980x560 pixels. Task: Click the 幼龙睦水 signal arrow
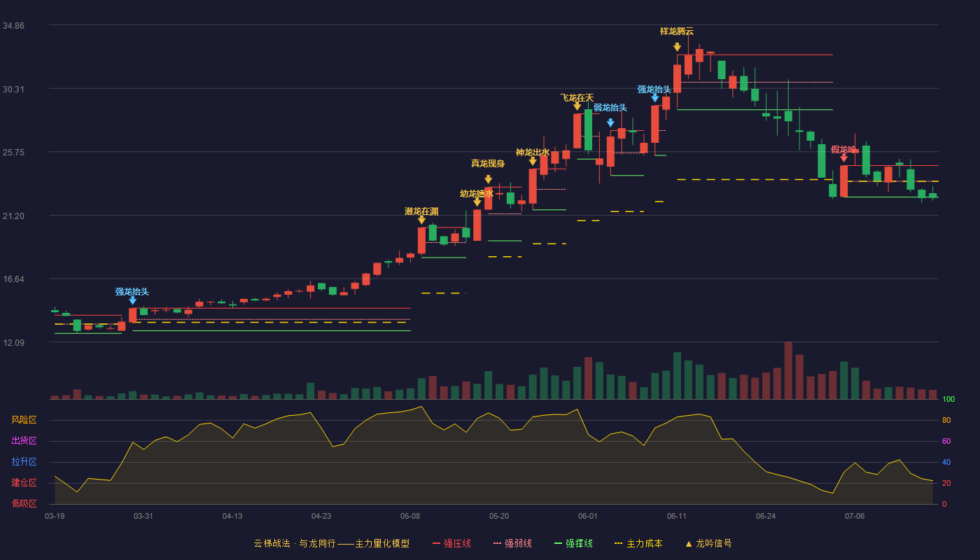(477, 202)
